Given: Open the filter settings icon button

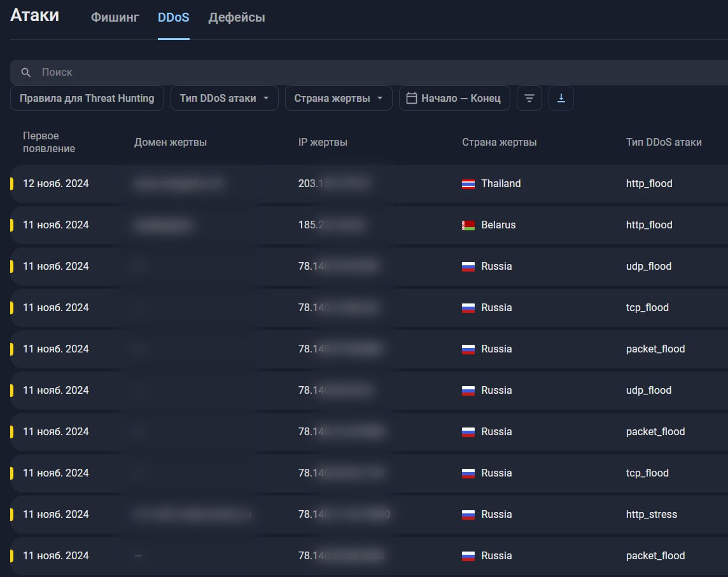Looking at the screenshot, I should [529, 98].
